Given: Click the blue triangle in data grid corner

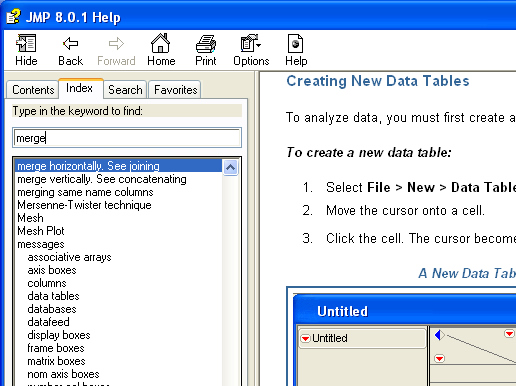Looking at the screenshot, I should (x=439, y=335).
